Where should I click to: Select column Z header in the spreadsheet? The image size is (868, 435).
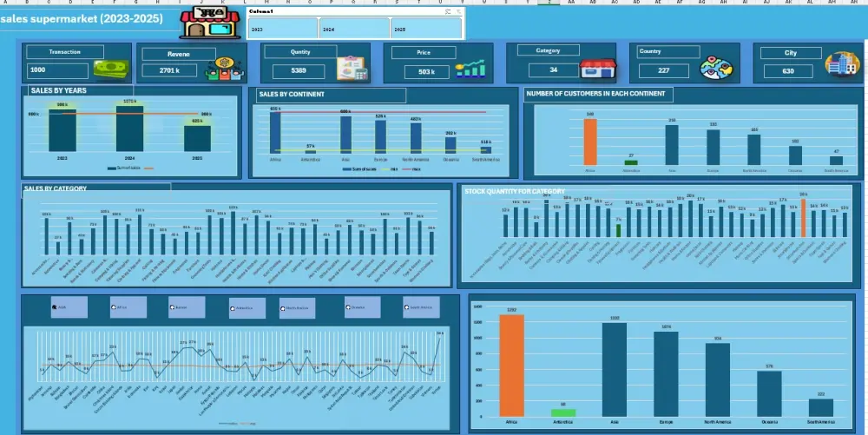[x=549, y=2]
